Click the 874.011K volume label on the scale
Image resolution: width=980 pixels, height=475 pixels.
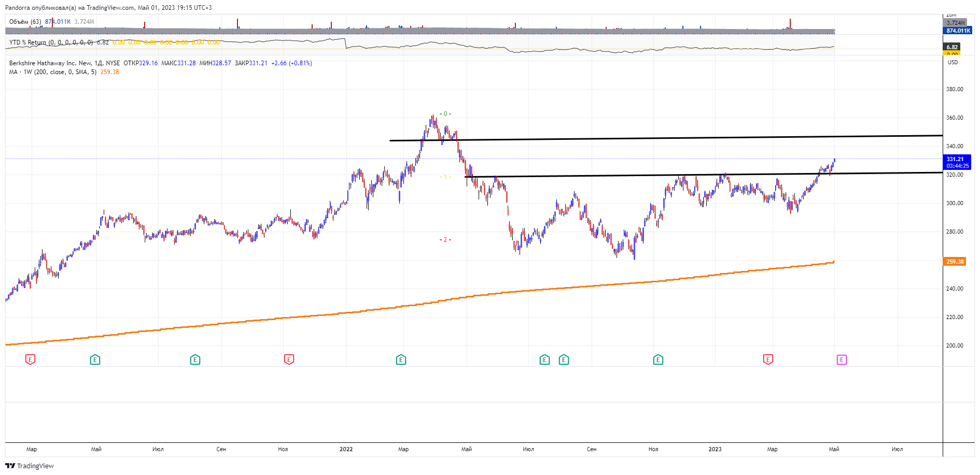pyautogui.click(x=957, y=31)
